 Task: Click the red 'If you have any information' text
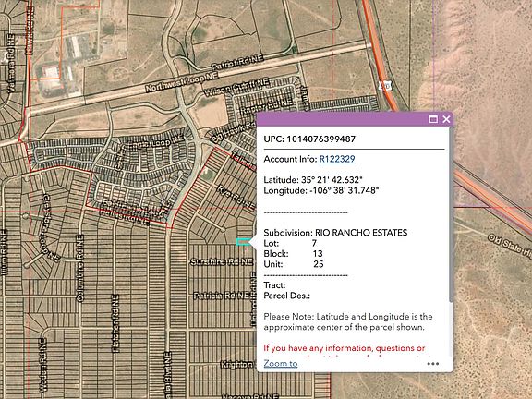coord(344,348)
